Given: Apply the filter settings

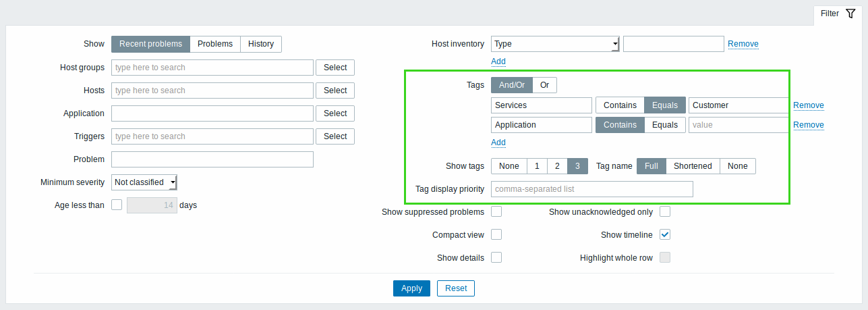Looking at the screenshot, I should point(411,288).
